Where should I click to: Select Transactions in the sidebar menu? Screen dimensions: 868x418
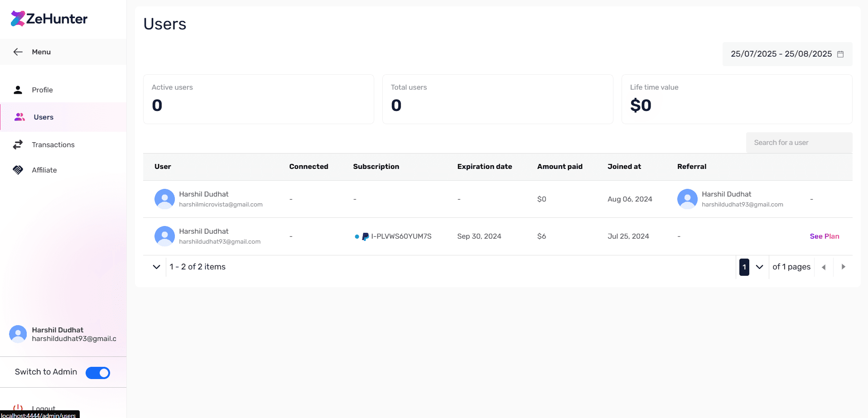coord(53,144)
